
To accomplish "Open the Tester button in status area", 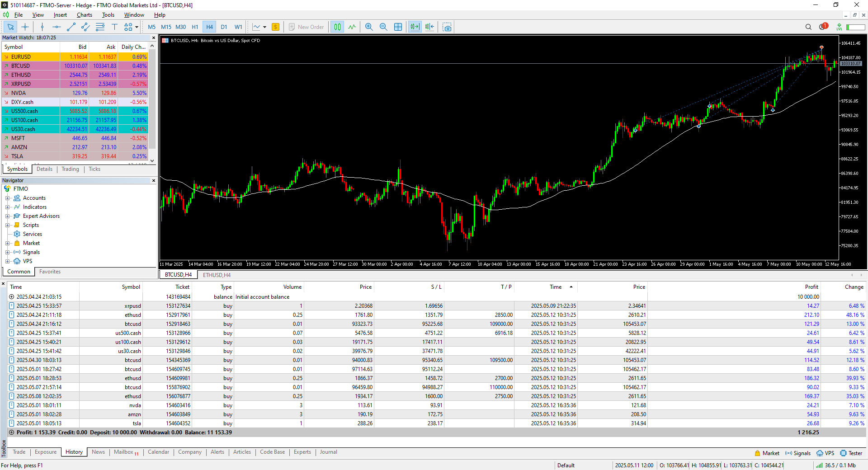I will click(851, 453).
